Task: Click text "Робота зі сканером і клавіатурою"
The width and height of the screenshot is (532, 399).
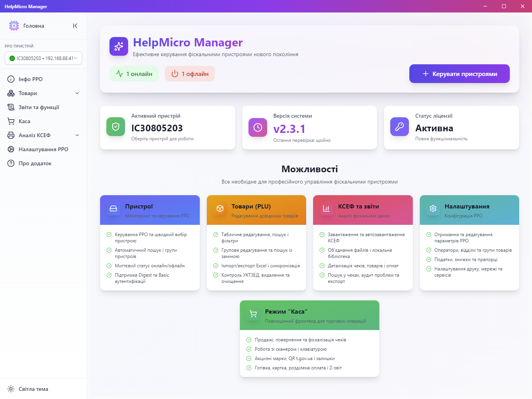Action: coord(291,349)
